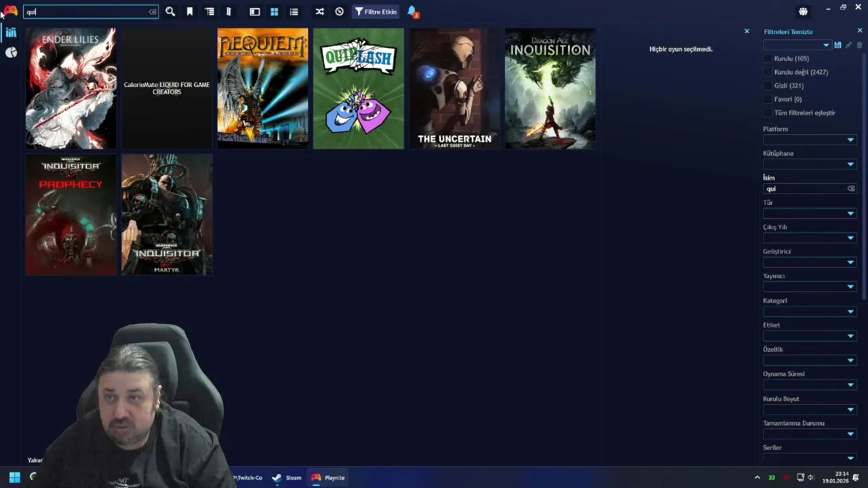
Task: Open the grouping options icon
Action: [210, 12]
